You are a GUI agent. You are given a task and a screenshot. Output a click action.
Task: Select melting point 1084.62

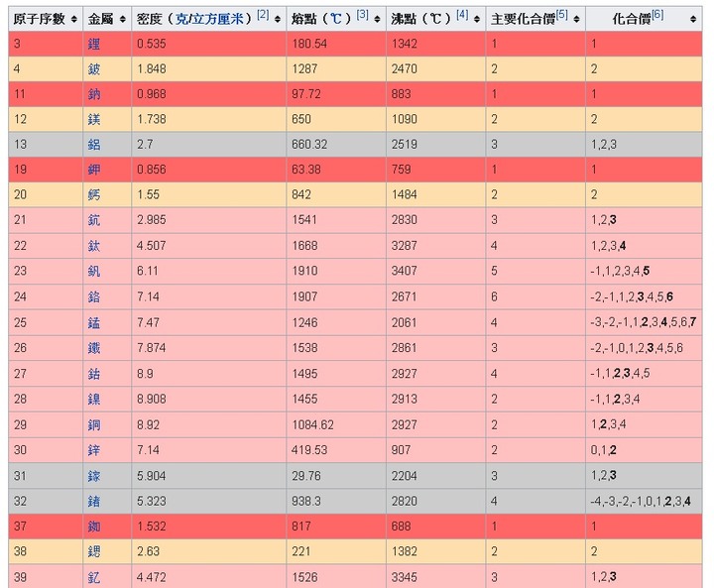(312, 424)
